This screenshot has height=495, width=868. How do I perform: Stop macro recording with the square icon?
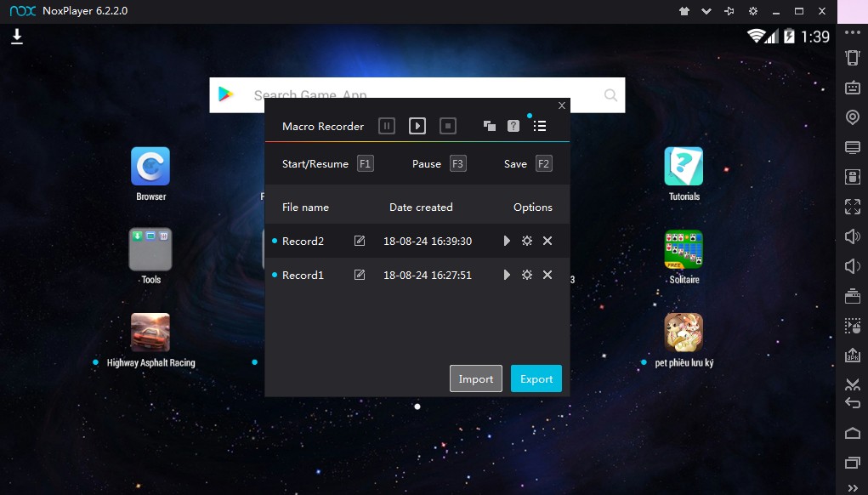coord(448,126)
